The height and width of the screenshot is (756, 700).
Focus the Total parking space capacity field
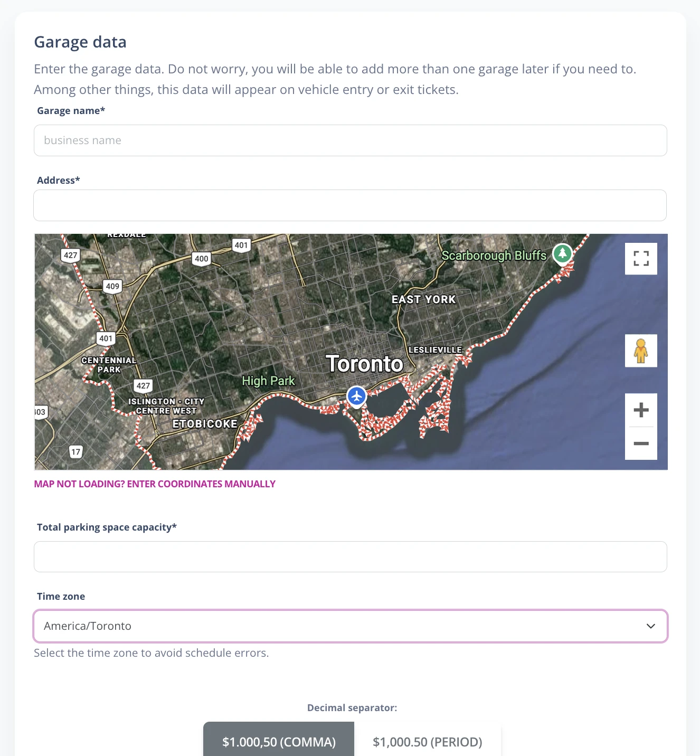[351, 556]
